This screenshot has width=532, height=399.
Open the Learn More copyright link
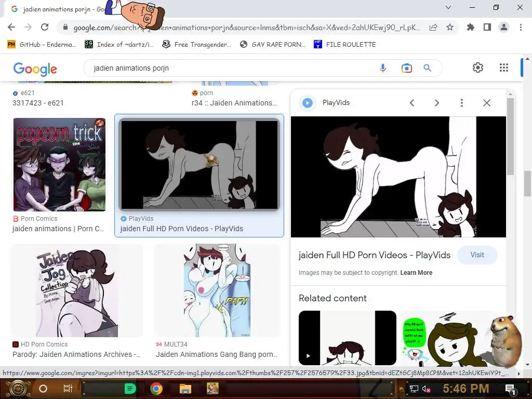click(416, 273)
